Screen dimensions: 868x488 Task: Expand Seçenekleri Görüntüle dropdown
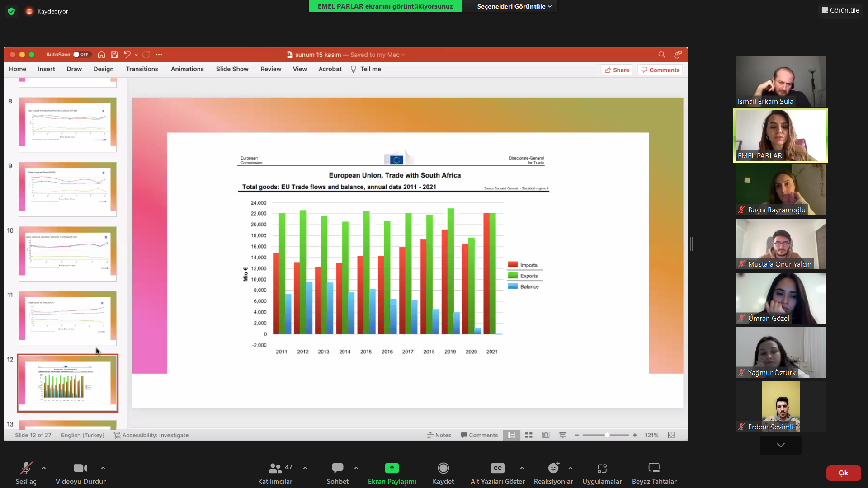[514, 6]
